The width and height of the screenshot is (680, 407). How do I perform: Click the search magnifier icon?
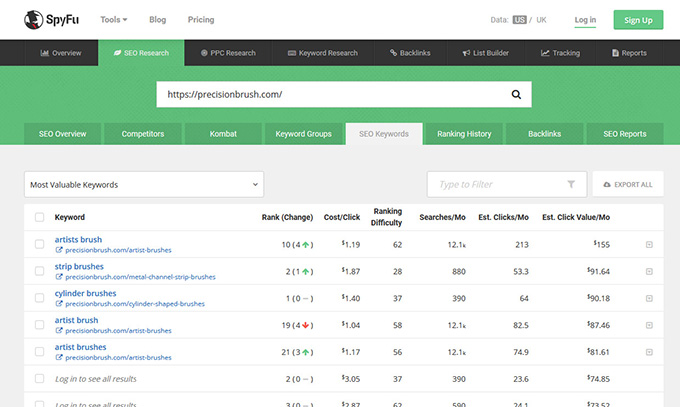(x=516, y=95)
